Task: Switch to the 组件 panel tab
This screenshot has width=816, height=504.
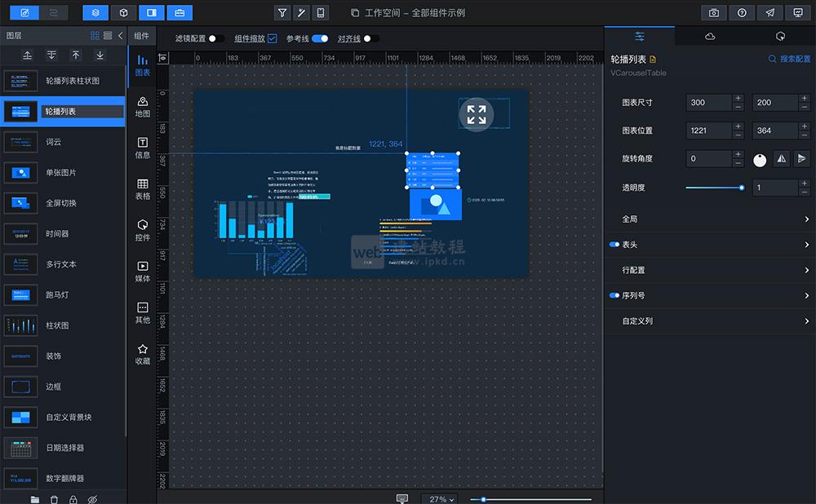Action: coord(140,35)
